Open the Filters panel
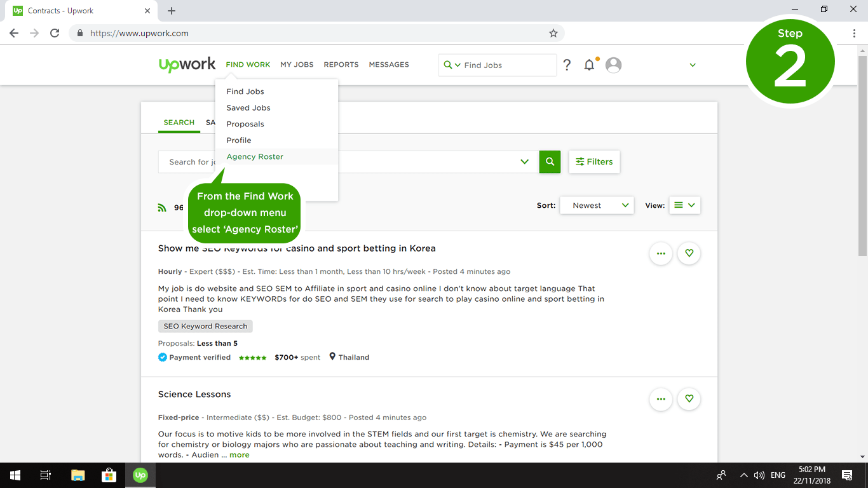This screenshot has height=488, width=868. 594,161
